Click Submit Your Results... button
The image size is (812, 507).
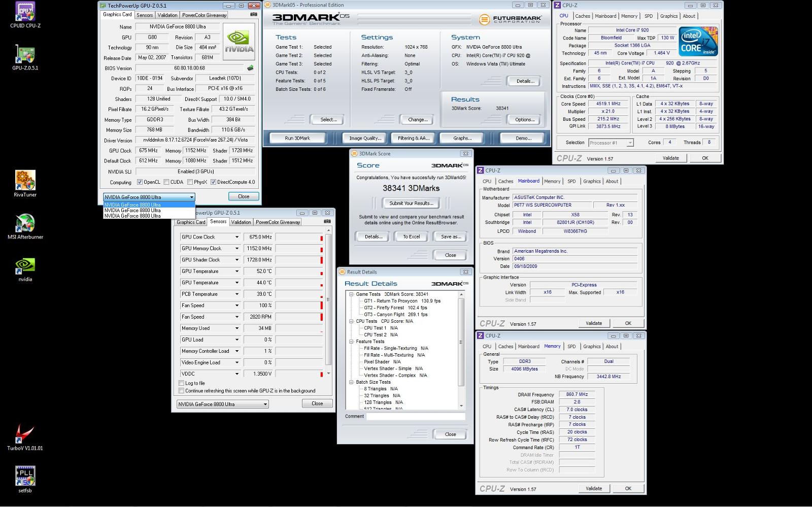click(x=411, y=203)
